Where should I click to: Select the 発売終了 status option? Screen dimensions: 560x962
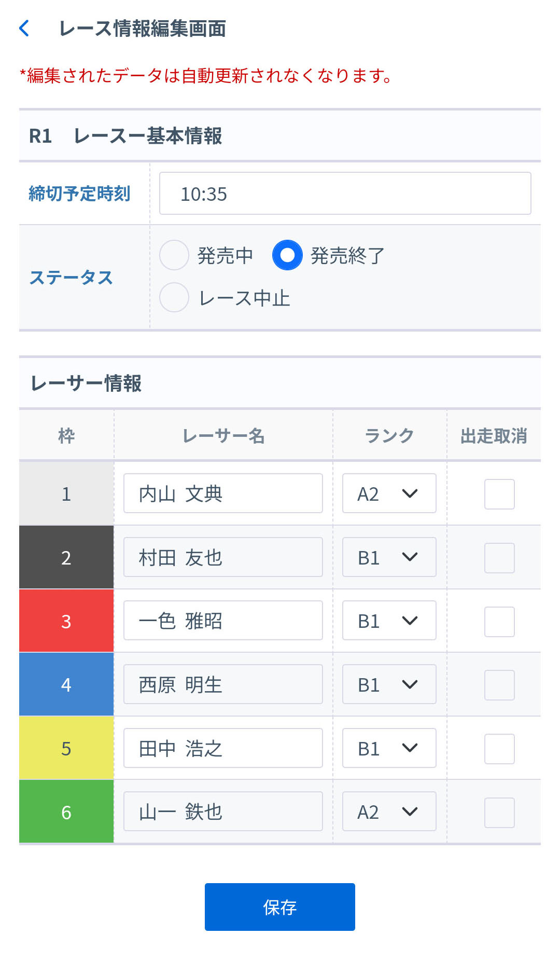[287, 255]
